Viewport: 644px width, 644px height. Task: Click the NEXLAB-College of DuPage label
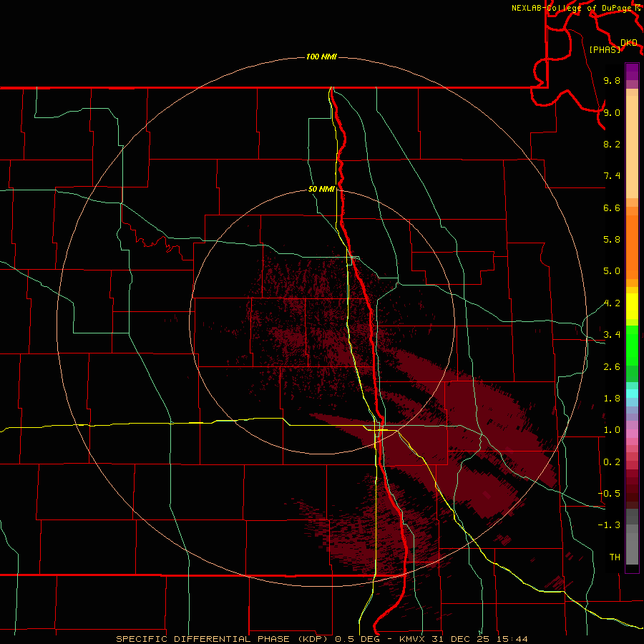coord(572,8)
